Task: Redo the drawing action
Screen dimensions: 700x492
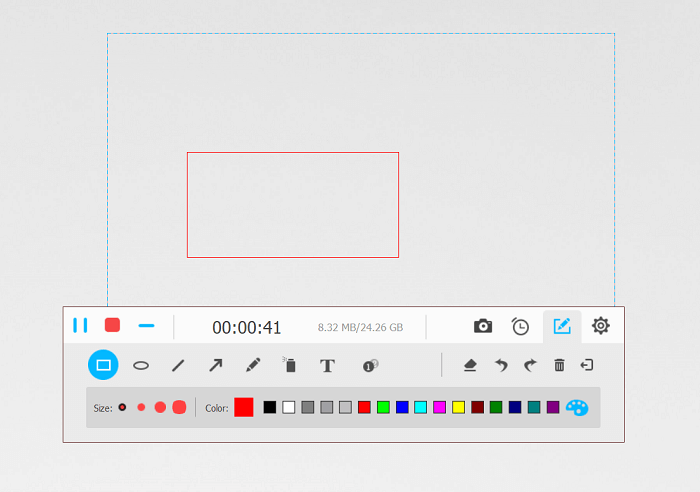Action: 530,365
